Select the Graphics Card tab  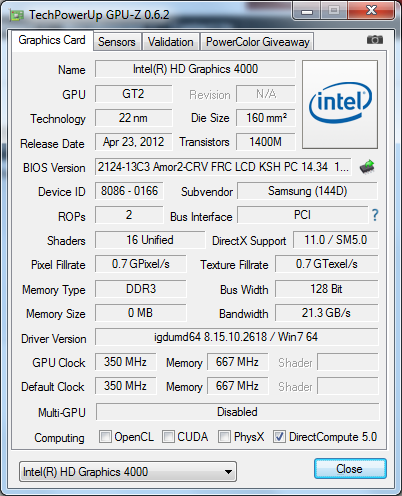[x=52, y=40]
